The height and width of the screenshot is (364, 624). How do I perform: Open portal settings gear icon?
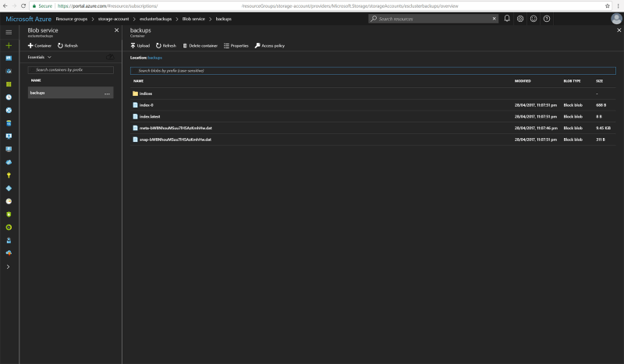520,19
